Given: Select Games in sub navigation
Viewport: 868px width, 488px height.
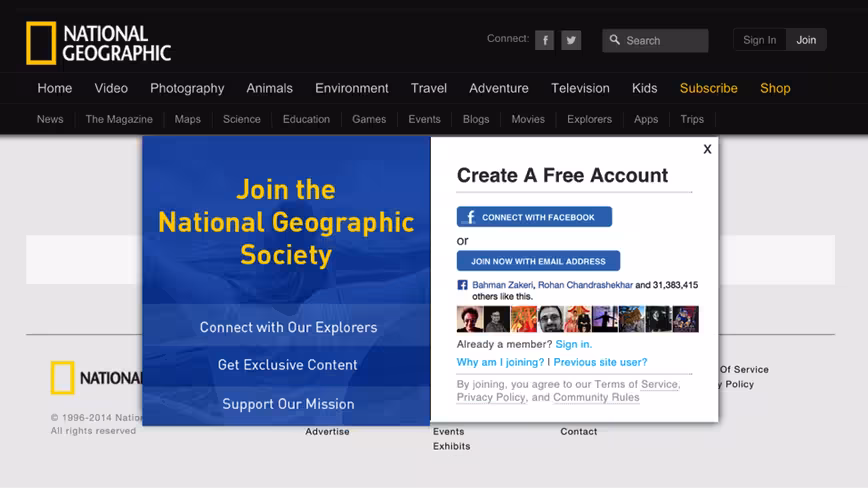Looking at the screenshot, I should point(369,120).
